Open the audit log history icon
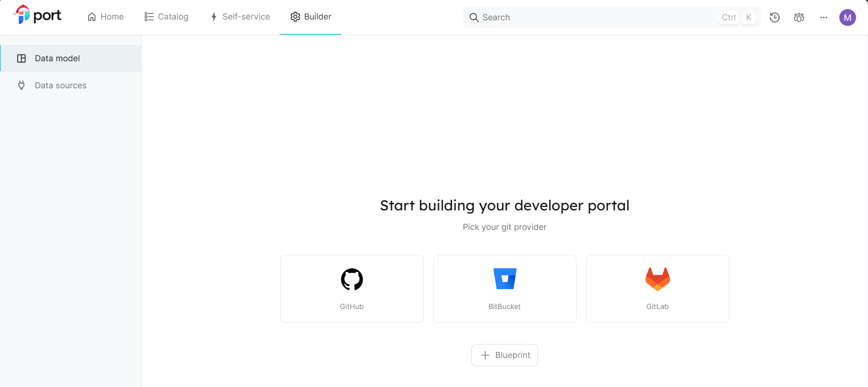 [x=774, y=18]
